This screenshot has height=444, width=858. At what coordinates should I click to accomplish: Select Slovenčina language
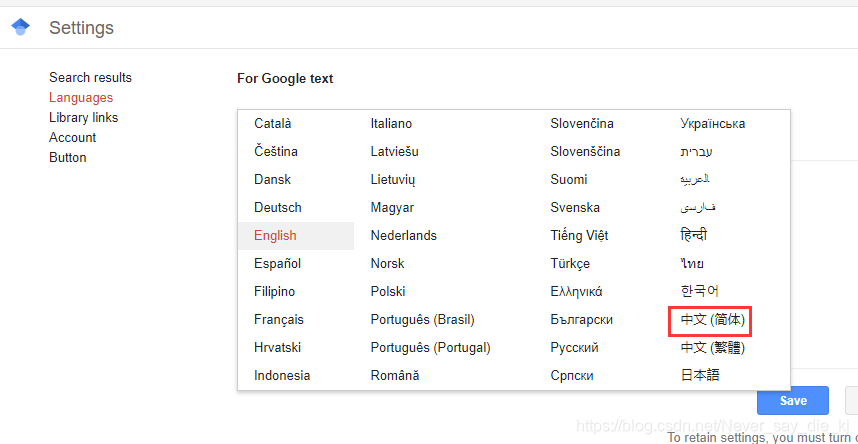[582, 124]
